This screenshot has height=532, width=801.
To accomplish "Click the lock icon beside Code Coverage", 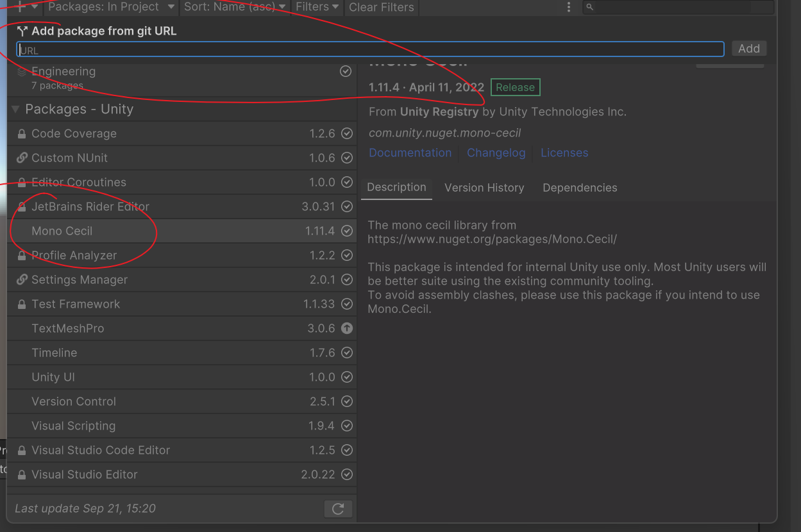I will click(x=22, y=134).
